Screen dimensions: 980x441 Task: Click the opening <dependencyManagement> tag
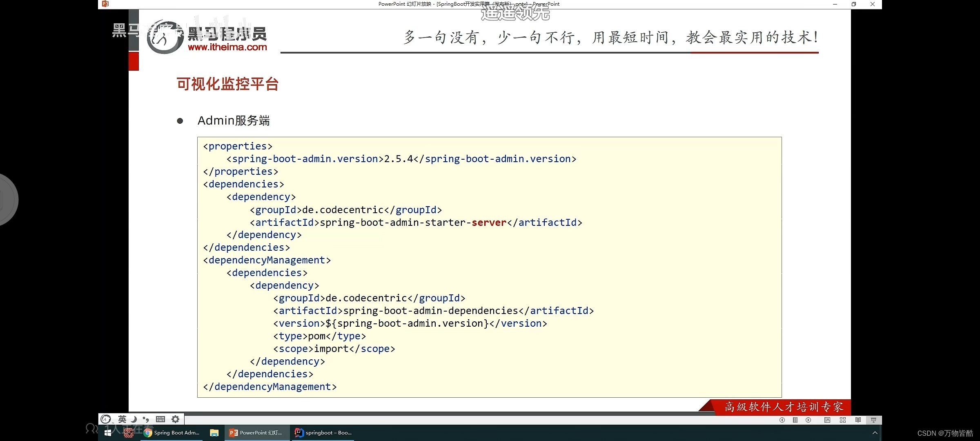(267, 260)
